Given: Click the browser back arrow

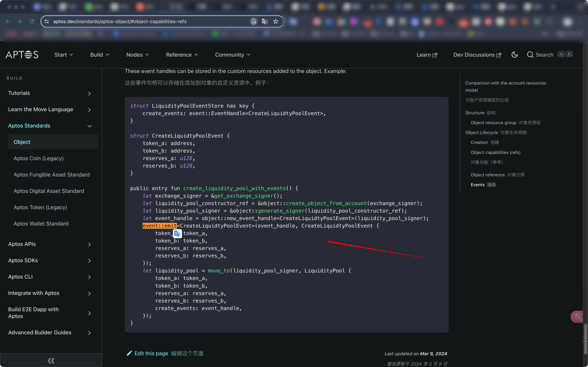Looking at the screenshot, I should pyautogui.click(x=7, y=21).
